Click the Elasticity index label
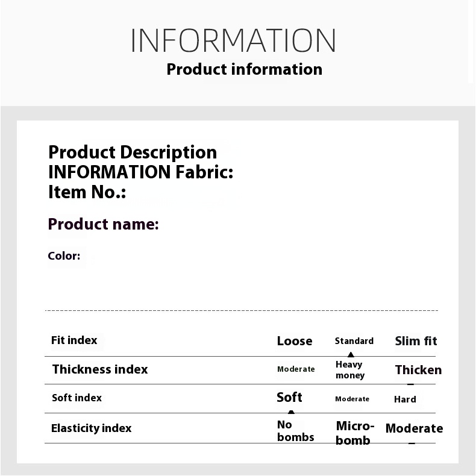This screenshot has height=476, width=476. pyautogui.click(x=91, y=428)
